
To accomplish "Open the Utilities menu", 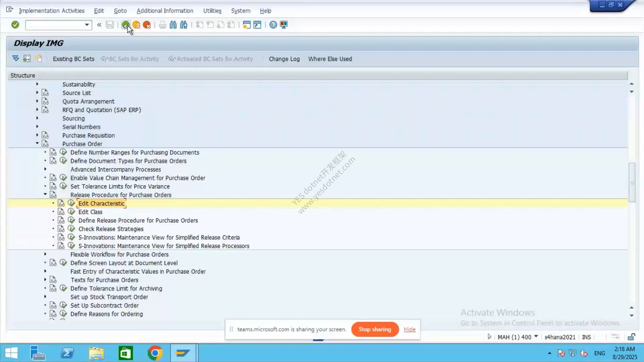I will click(x=212, y=11).
